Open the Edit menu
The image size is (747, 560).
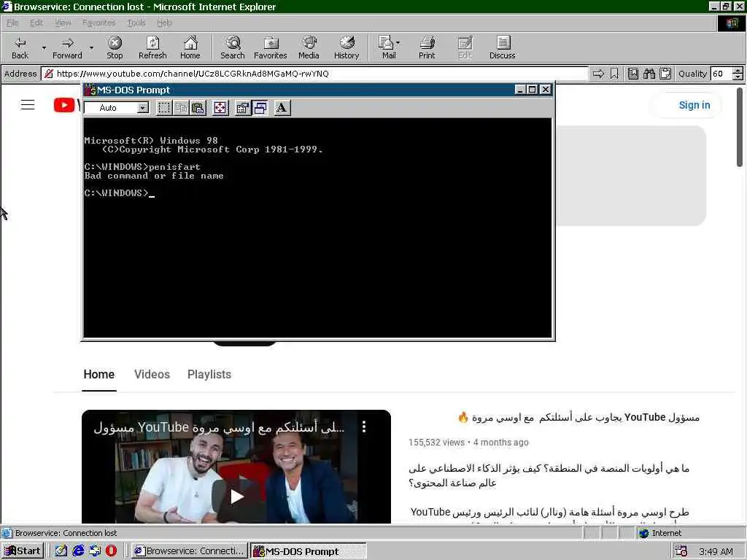[36, 23]
